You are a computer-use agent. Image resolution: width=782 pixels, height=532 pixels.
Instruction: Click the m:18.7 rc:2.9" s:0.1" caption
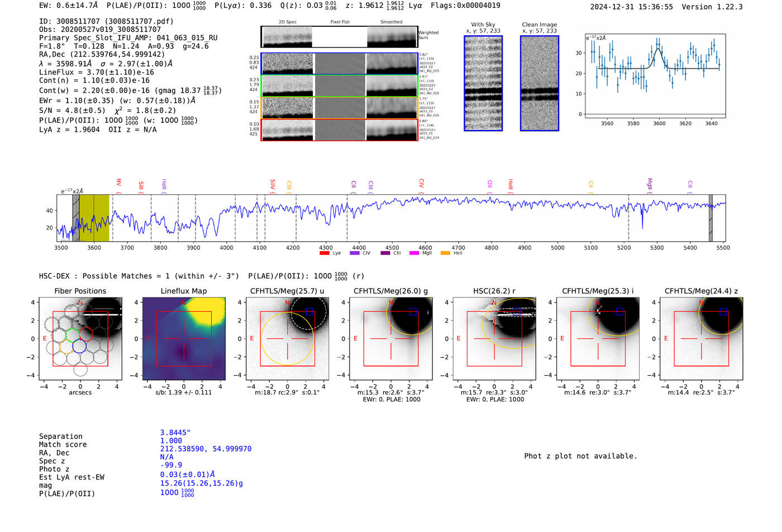(x=287, y=392)
